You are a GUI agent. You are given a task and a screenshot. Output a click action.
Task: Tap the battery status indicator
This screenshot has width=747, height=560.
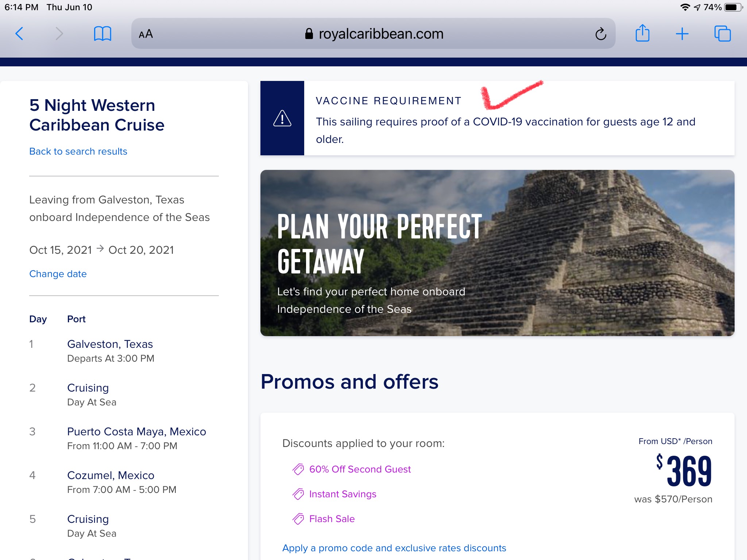point(733,7)
